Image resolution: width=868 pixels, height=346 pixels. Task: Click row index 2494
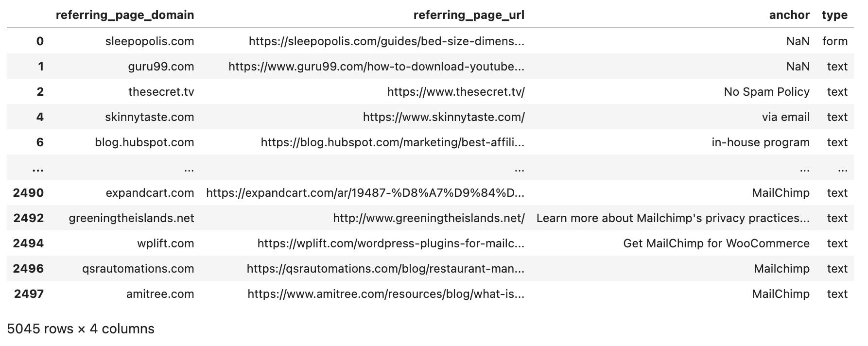tap(28, 243)
